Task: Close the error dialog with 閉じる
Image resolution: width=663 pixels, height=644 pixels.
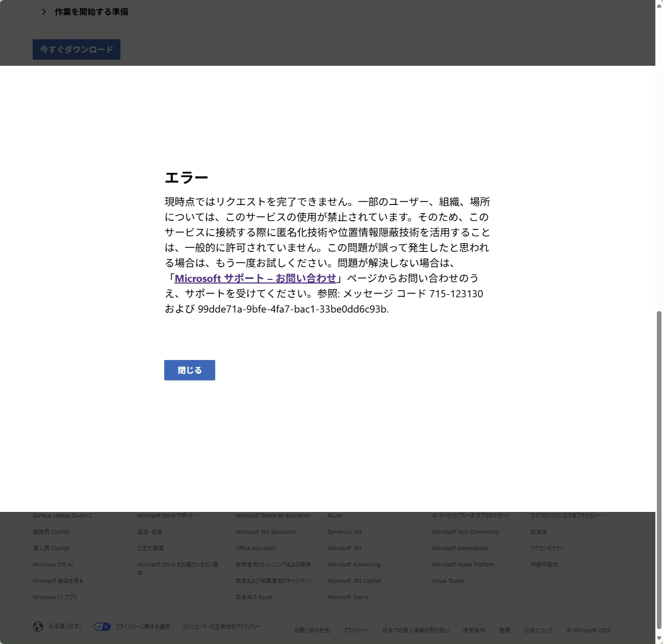Action: (189, 370)
